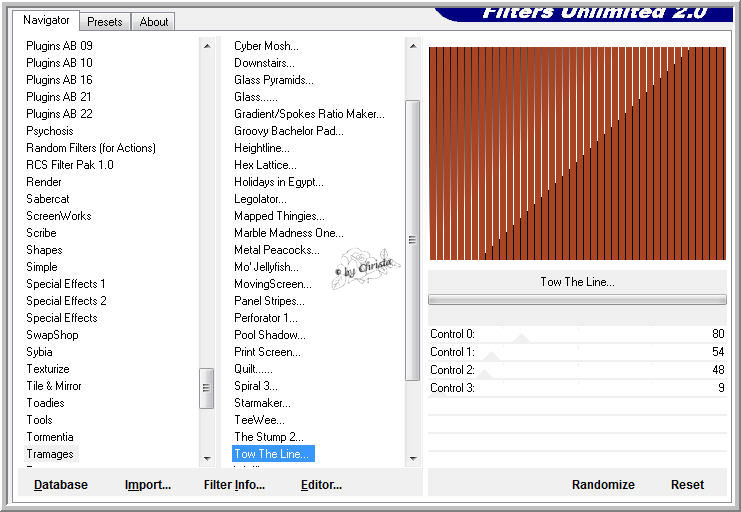This screenshot has width=741, height=512.
Task: Click the Database button
Action: click(x=60, y=485)
